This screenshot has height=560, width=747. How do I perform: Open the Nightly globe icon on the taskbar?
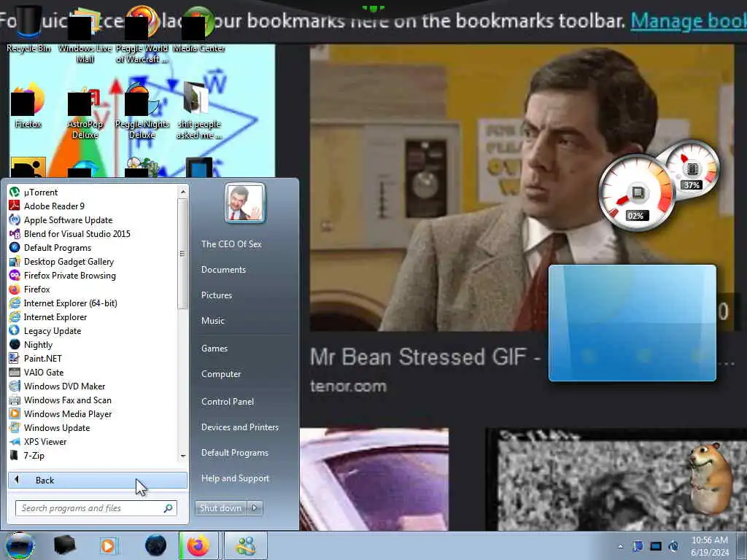(156, 545)
